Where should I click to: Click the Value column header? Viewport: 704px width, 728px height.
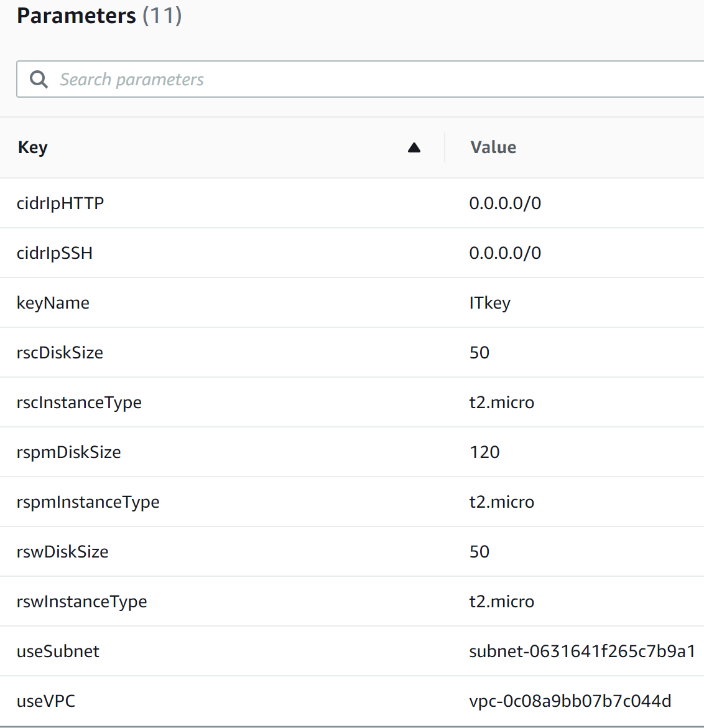[493, 147]
